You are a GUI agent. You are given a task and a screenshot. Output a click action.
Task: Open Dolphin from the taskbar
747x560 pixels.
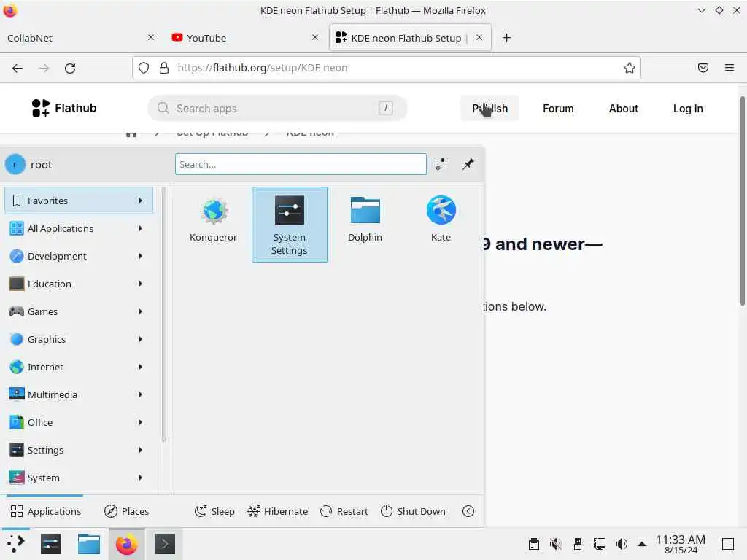click(88, 544)
